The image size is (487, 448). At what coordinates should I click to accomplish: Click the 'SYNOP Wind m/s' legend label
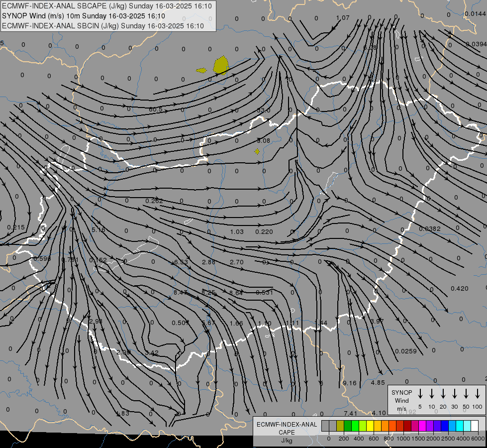click(401, 401)
